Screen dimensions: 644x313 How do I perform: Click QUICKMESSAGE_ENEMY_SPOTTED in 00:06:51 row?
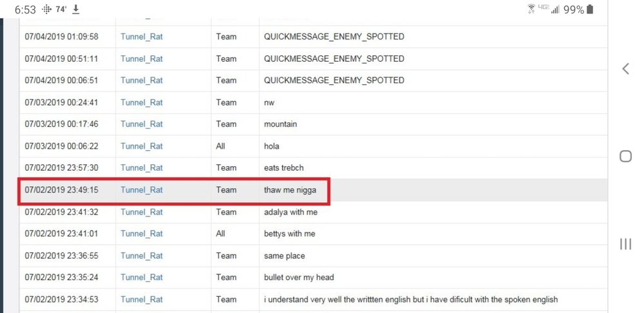[334, 81]
